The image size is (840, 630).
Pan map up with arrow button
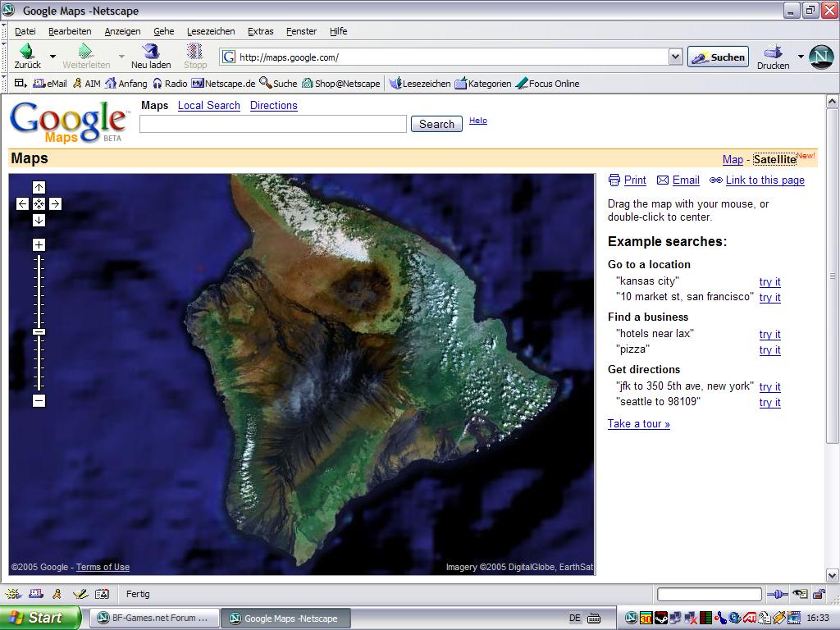coord(39,187)
